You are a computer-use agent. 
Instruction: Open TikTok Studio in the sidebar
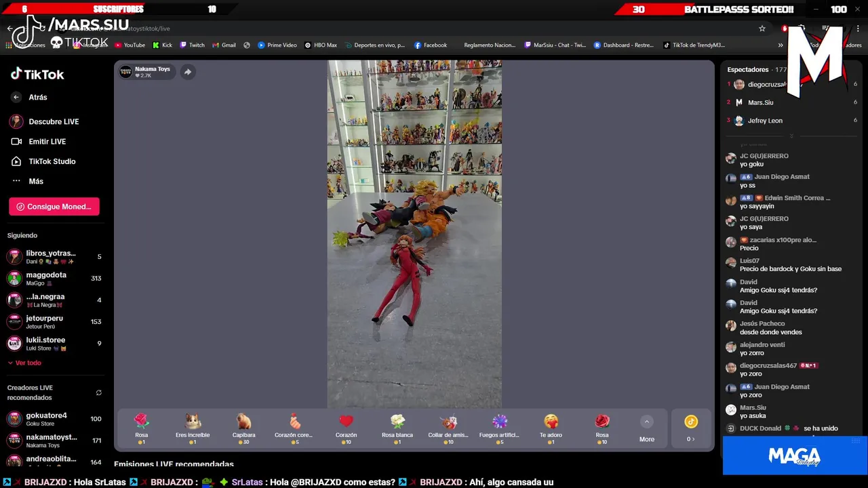point(43,161)
